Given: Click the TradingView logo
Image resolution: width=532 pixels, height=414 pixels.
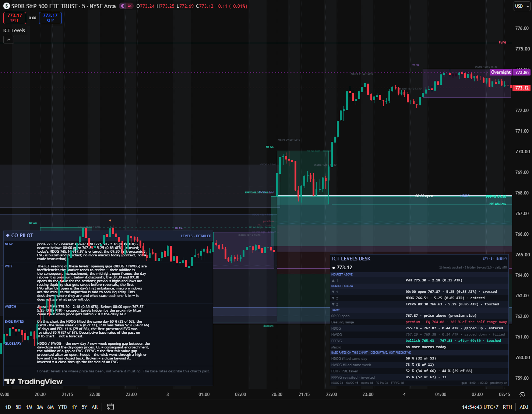Looking at the screenshot, I should (x=34, y=382).
